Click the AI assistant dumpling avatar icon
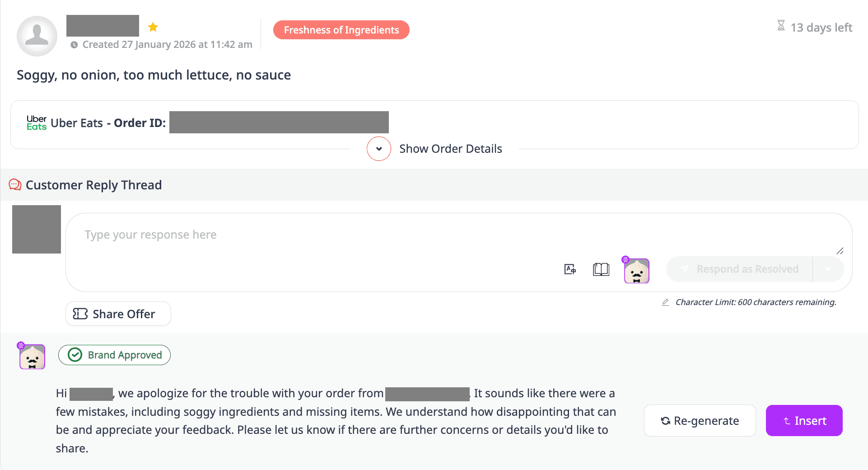Viewport: 868px width, 470px height. (636, 271)
